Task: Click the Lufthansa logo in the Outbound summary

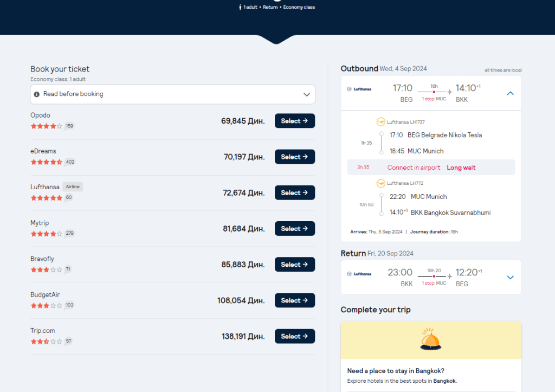Action: click(359, 89)
